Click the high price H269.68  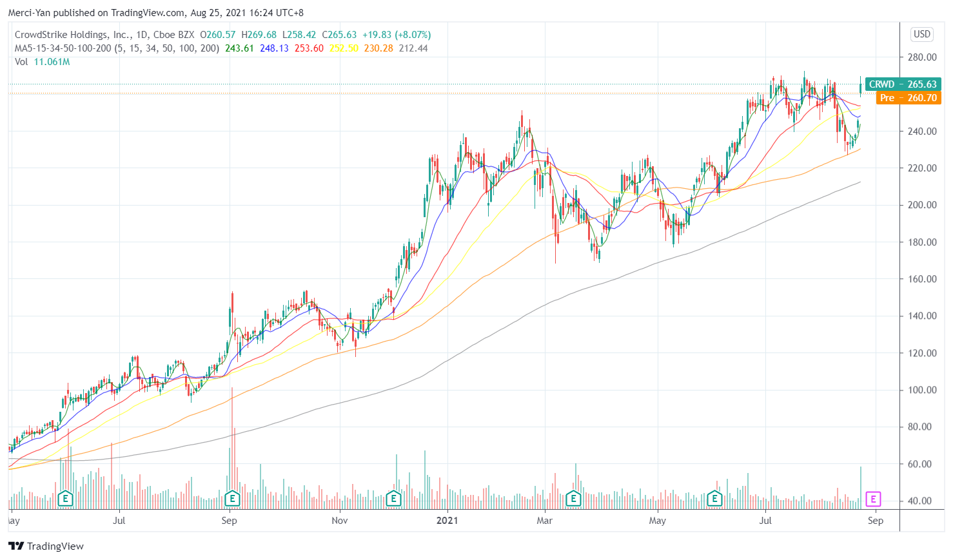coord(259,35)
